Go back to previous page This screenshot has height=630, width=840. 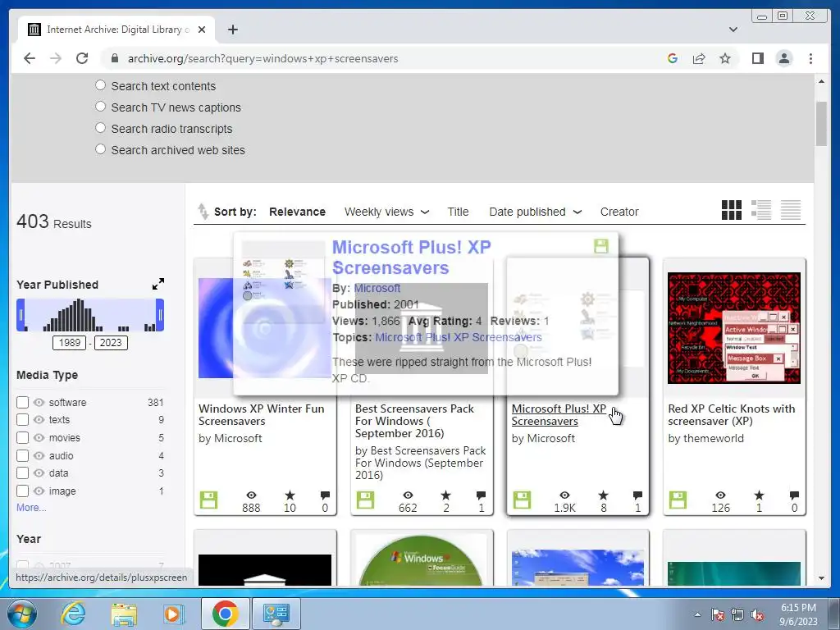pos(30,58)
